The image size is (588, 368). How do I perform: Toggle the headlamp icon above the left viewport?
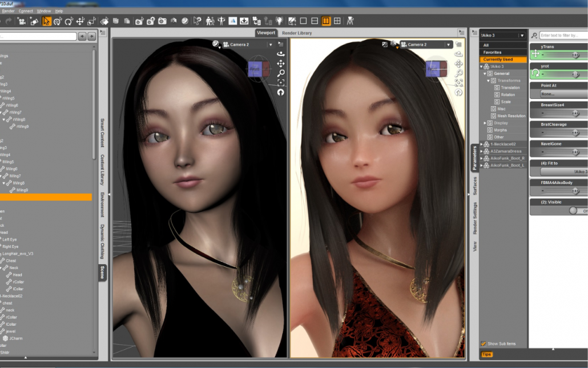pyautogui.click(x=215, y=43)
